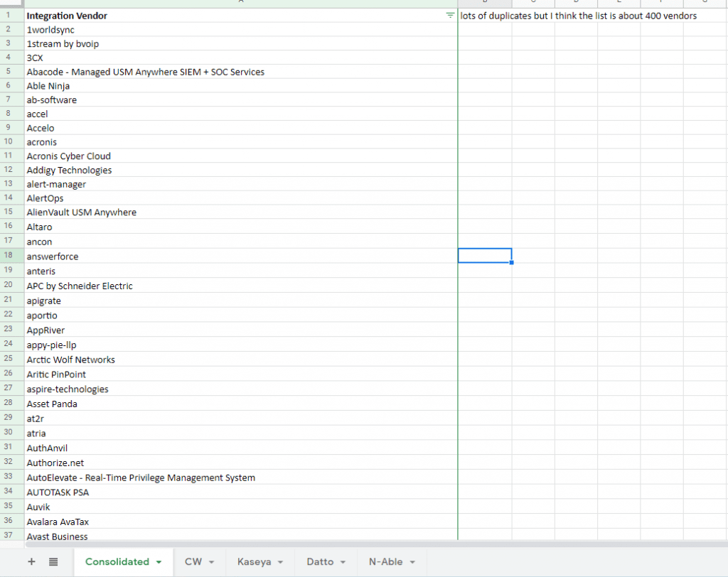Image resolution: width=728 pixels, height=577 pixels.
Task: Select the 'atria' cell
Action: pyautogui.click(x=241, y=433)
